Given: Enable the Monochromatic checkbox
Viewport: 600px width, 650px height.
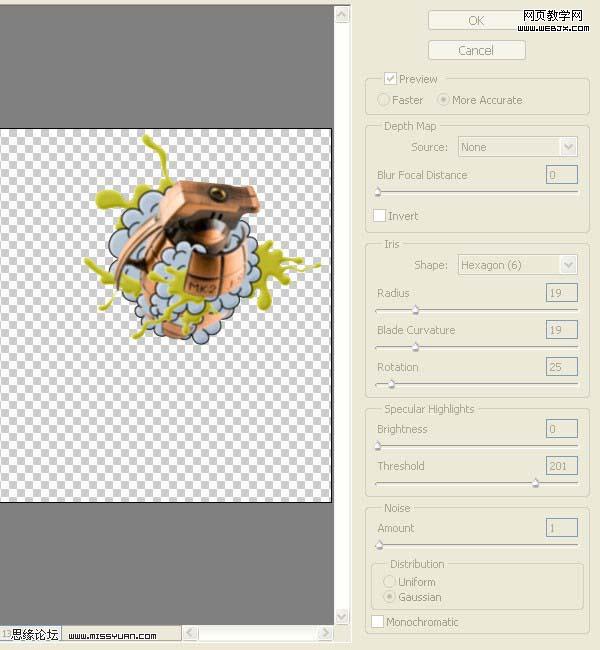Looking at the screenshot, I should click(x=377, y=621).
